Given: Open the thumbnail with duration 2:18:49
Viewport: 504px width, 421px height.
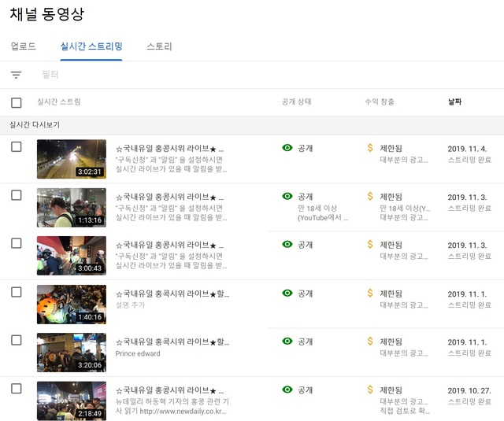Looking at the screenshot, I should 72,401.
